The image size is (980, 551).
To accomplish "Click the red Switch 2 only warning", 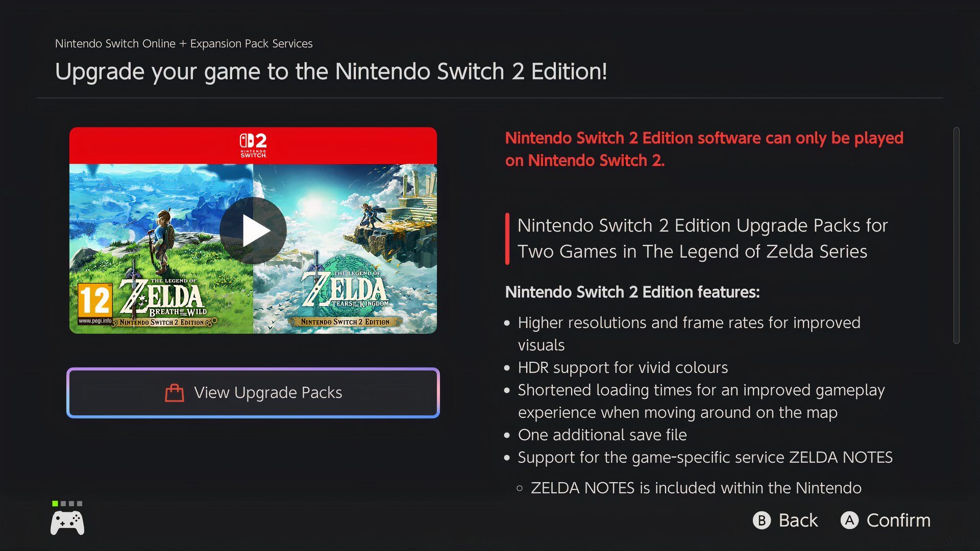I will [704, 149].
